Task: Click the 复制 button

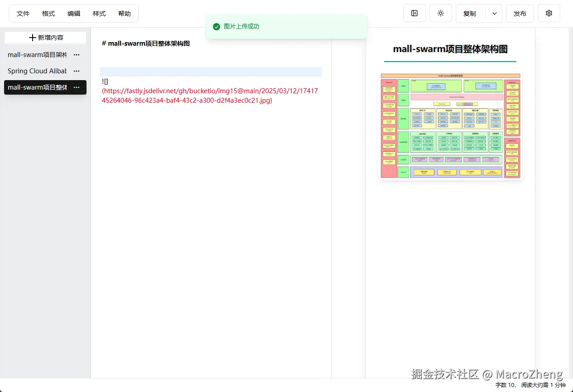Action: click(470, 14)
